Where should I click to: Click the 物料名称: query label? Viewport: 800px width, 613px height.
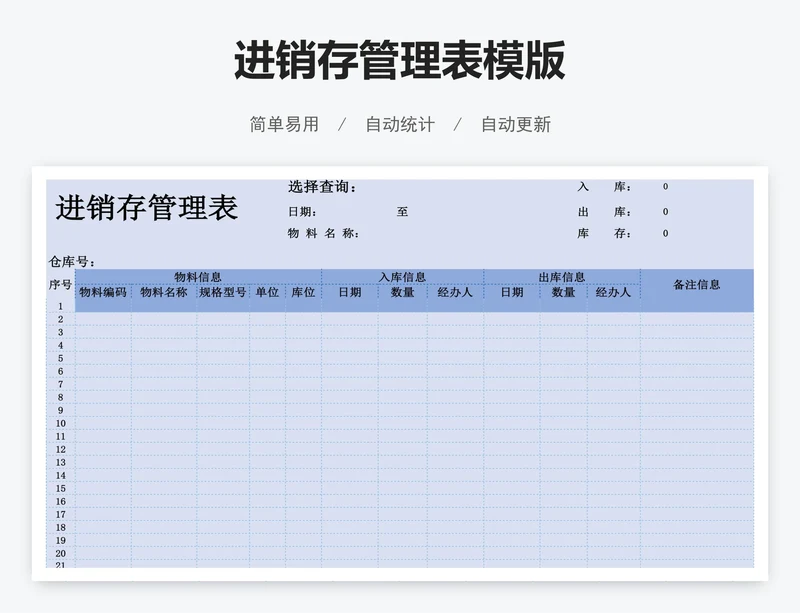[x=323, y=234]
